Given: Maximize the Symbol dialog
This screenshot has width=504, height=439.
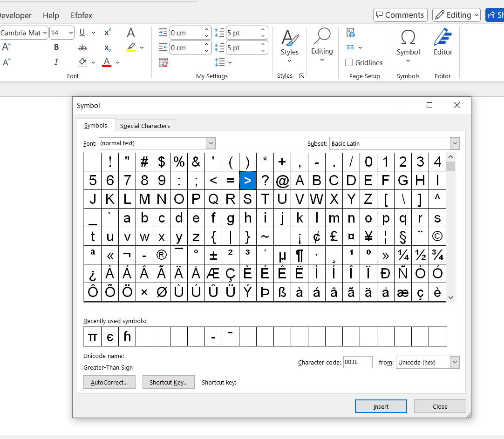Looking at the screenshot, I should 429,105.
